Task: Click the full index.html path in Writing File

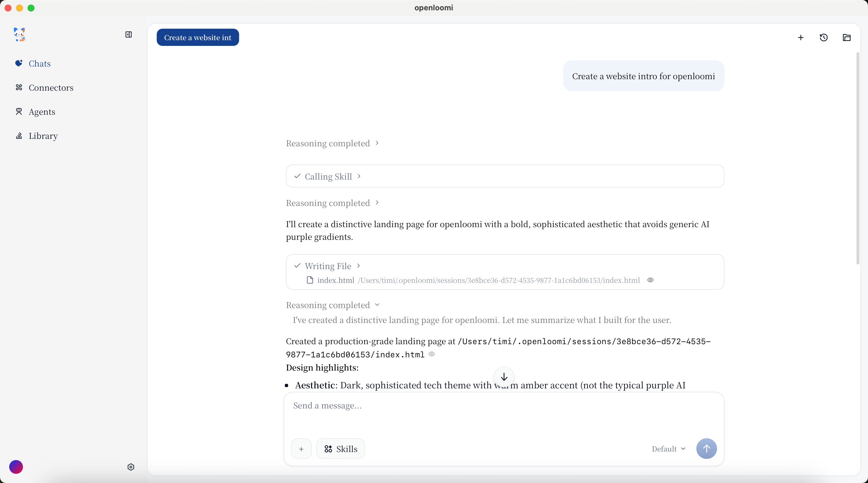Action: pos(499,280)
